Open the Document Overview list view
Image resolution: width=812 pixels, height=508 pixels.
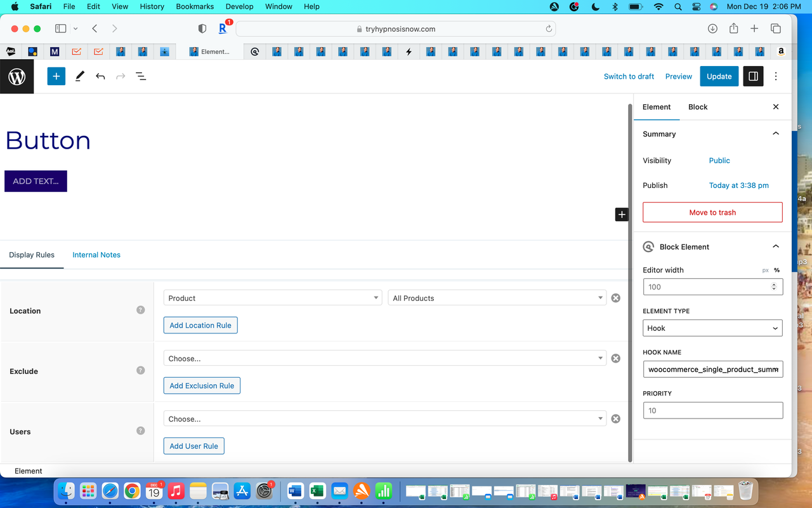[141, 76]
